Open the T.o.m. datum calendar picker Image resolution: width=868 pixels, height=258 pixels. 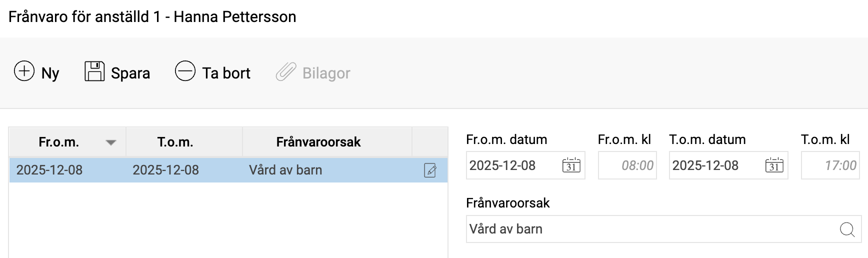774,165
